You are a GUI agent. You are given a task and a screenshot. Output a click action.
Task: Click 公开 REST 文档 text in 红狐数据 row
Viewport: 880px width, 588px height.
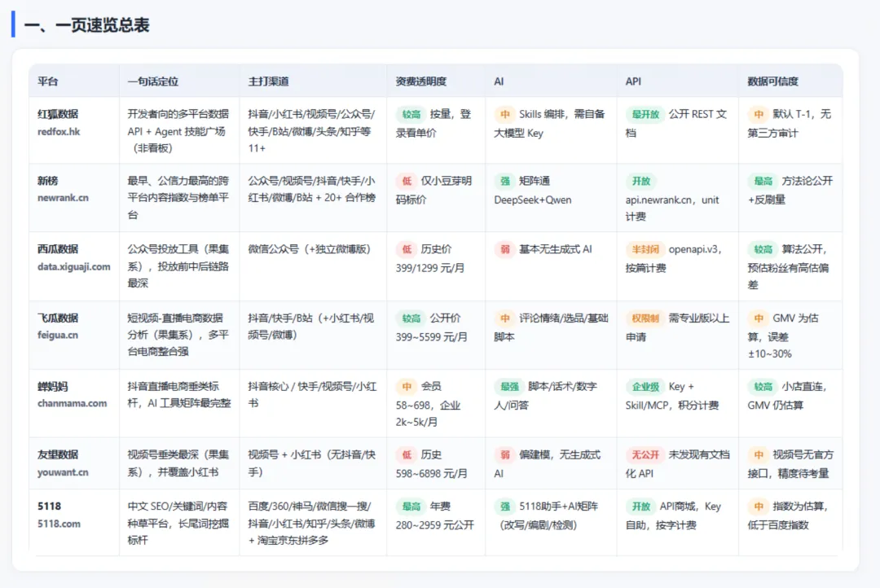[x=676, y=124]
